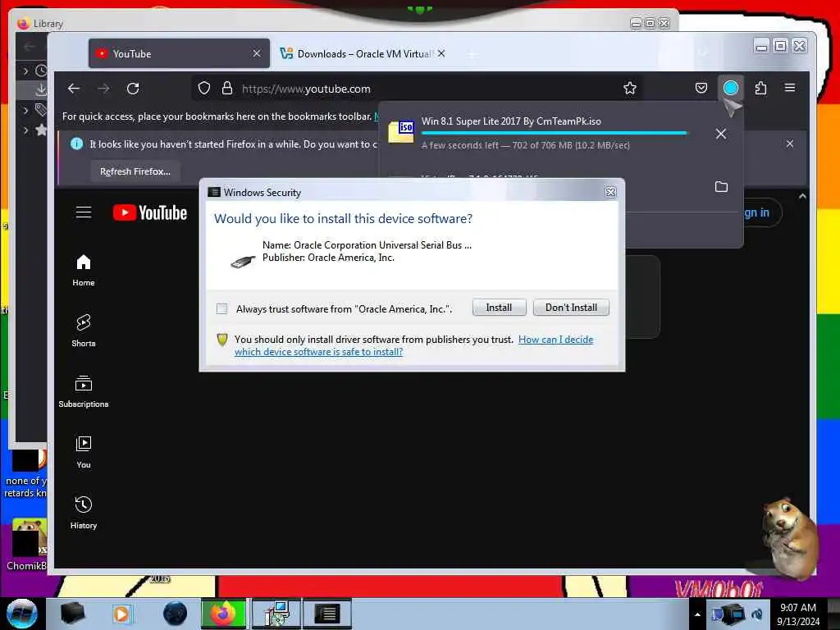This screenshot has width=840, height=630.
Task: Show hidden system tray icons
Action: 697,614
